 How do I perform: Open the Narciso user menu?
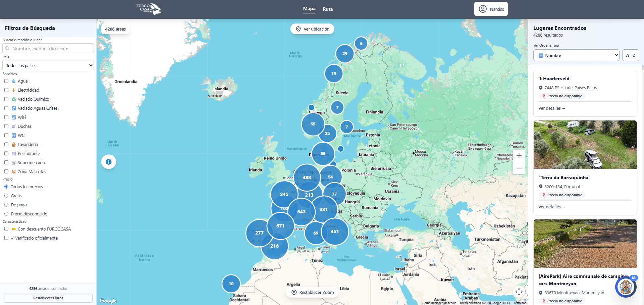(x=491, y=9)
